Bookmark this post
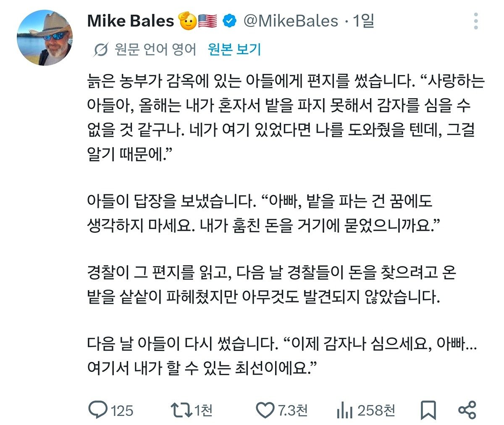504x425 pixels. coord(428,410)
